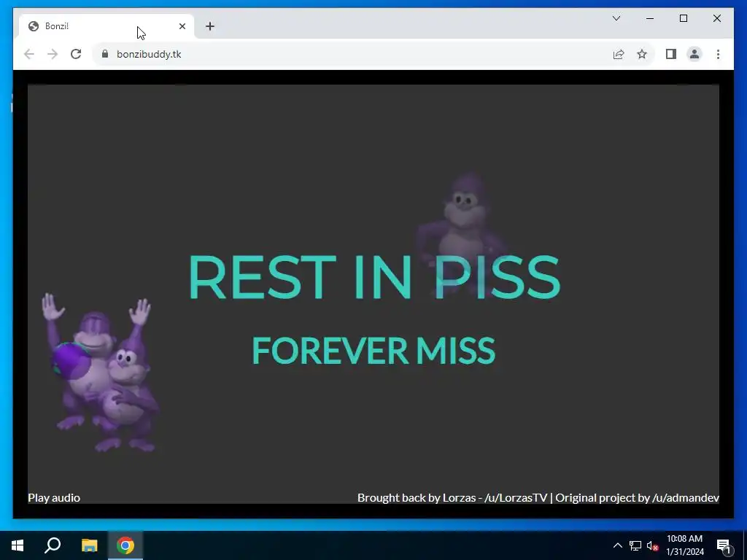This screenshot has width=747, height=560.
Task: Bookmark this tab with the star
Action: coord(642,54)
